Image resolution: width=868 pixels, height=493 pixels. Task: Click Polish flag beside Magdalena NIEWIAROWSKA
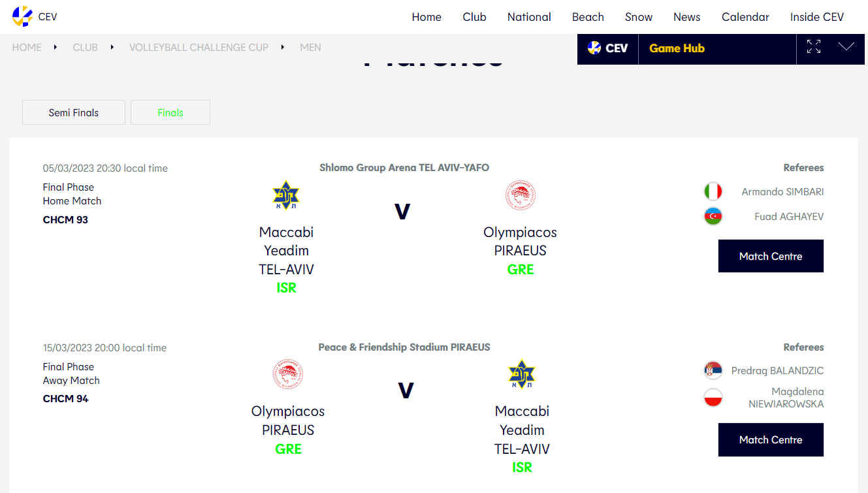(713, 397)
